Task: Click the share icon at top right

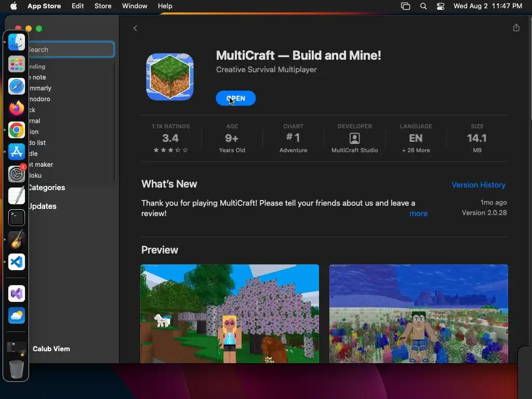Action: pyautogui.click(x=516, y=28)
